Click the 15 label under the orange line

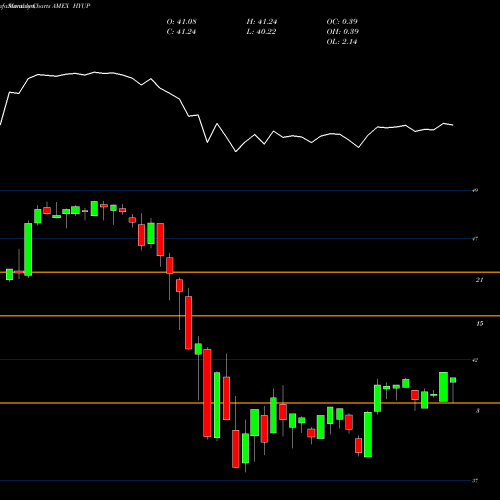tap(479, 323)
